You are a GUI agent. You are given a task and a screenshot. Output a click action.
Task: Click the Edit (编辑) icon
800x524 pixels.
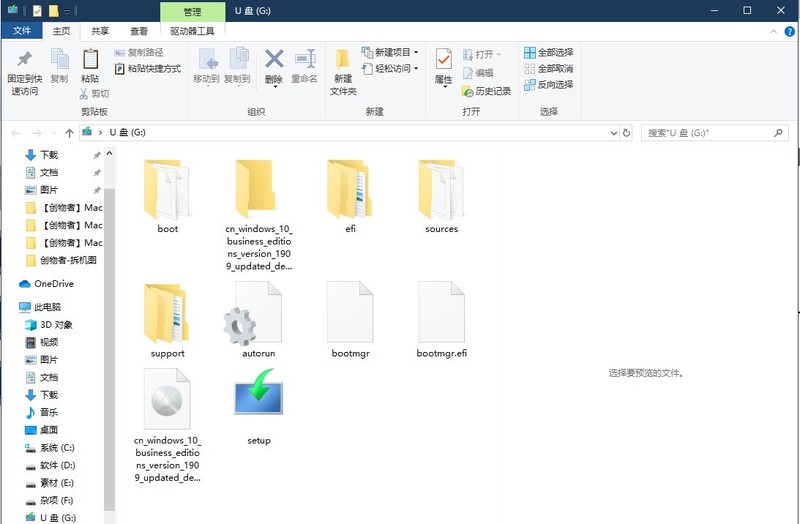pos(468,73)
